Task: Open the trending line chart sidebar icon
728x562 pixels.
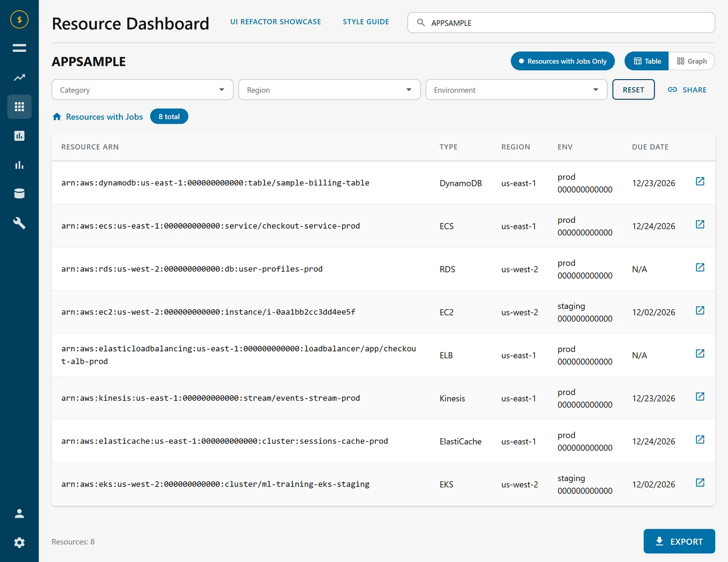Action: 19,77
